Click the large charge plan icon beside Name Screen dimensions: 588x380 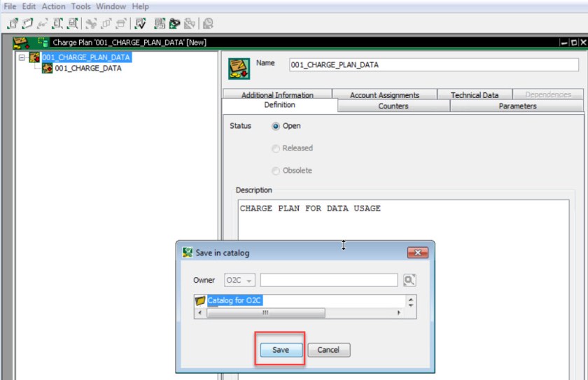click(239, 69)
